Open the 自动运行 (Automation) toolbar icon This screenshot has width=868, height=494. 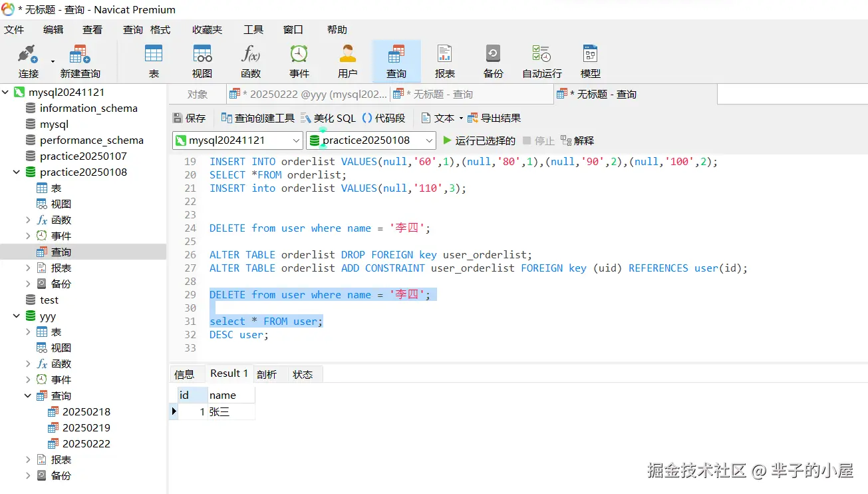click(x=542, y=61)
